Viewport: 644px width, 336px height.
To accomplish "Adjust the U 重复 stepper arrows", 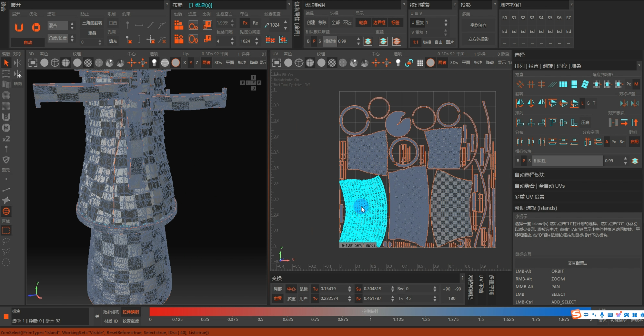I will pyautogui.click(x=446, y=22).
